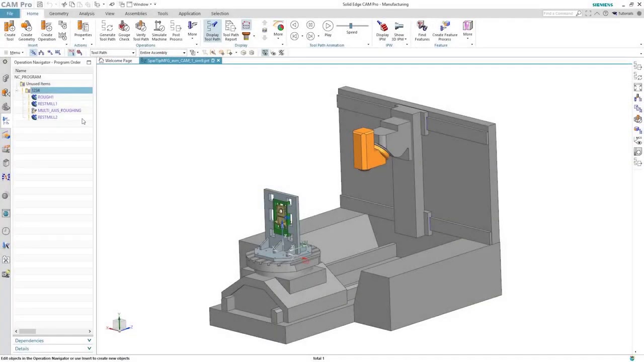The width and height of the screenshot is (644, 362).
Task: Open the Assembly Navigator sidebar icon
Action: point(6,78)
